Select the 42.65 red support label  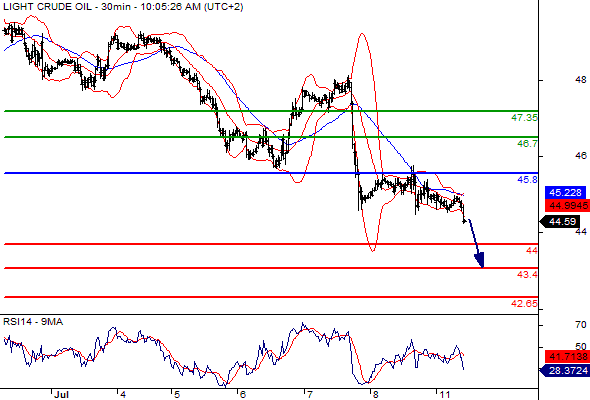[524, 303]
